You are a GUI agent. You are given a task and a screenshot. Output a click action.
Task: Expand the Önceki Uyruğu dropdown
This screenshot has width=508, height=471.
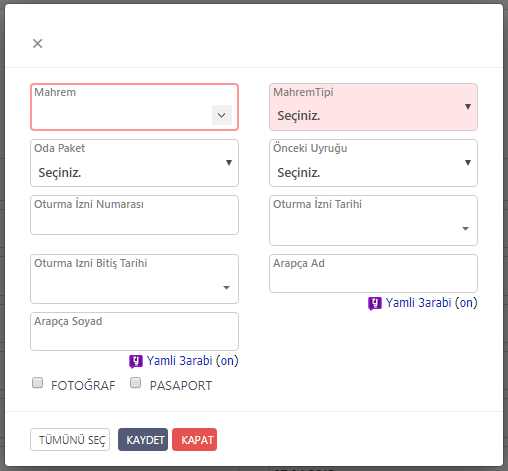click(x=373, y=163)
